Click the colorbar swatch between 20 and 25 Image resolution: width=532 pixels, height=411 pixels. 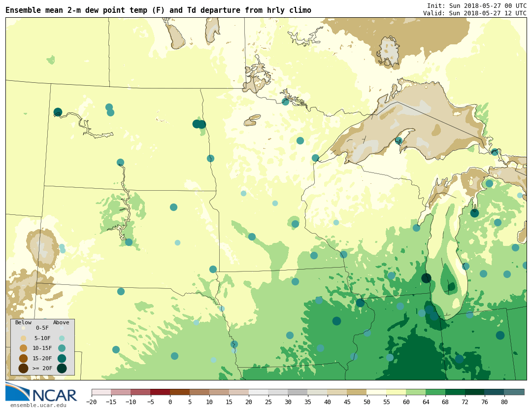coord(259,392)
